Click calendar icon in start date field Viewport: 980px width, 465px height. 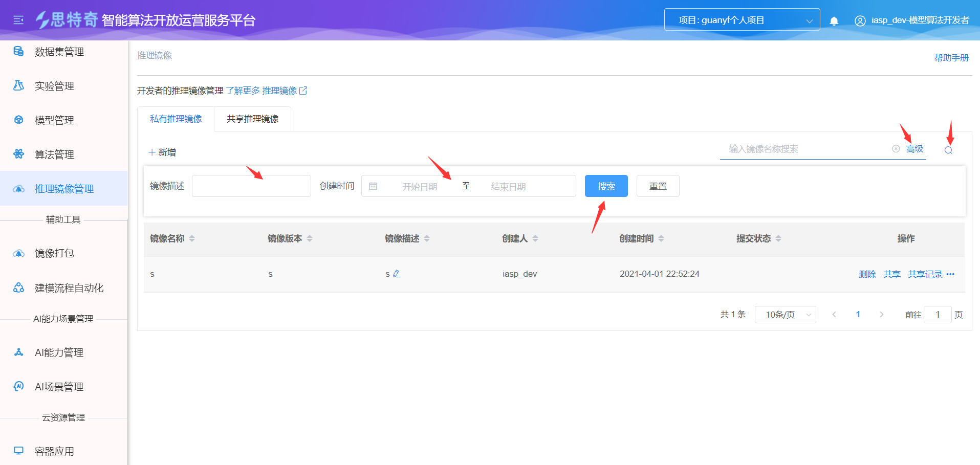(x=373, y=186)
